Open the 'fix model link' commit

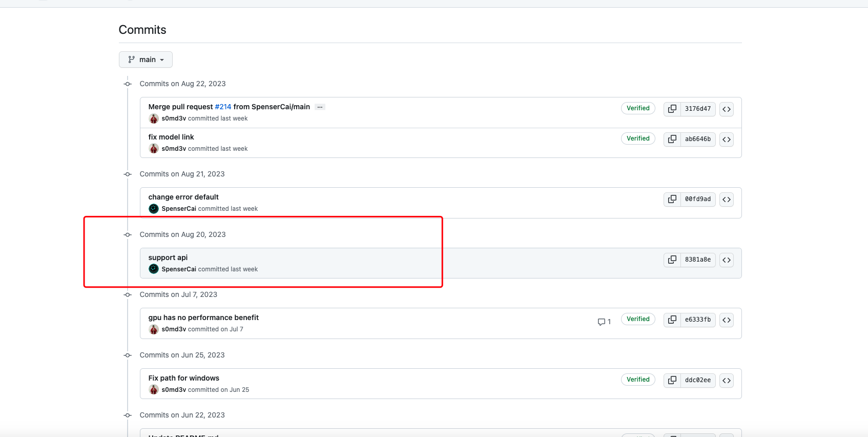coord(171,137)
